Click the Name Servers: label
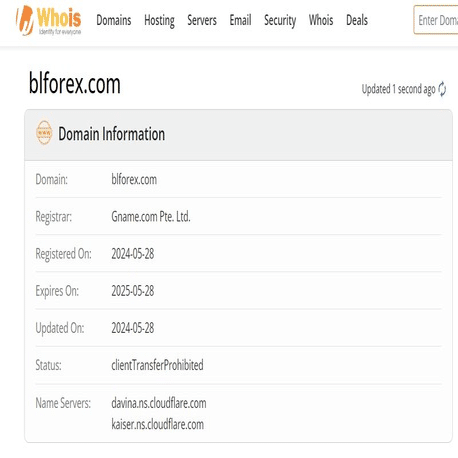This screenshot has height=458, width=458. coord(63,403)
